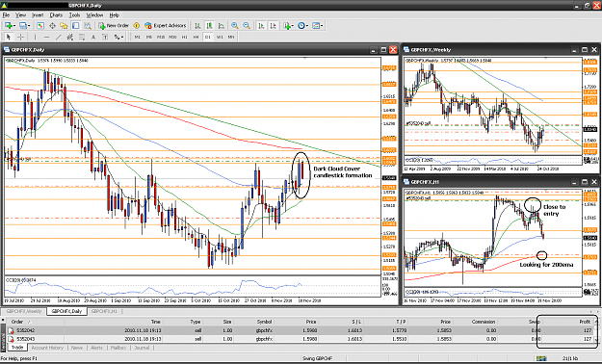Viewport: 602px width, 364px height.
Task: Open the Profiles dropdown
Action: (25, 26)
